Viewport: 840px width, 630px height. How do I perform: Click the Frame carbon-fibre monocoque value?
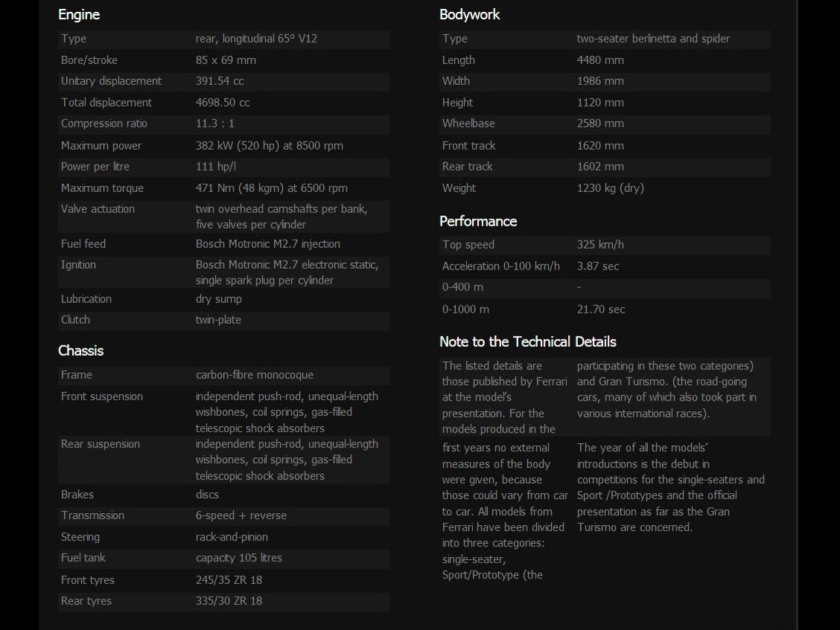[x=254, y=375]
